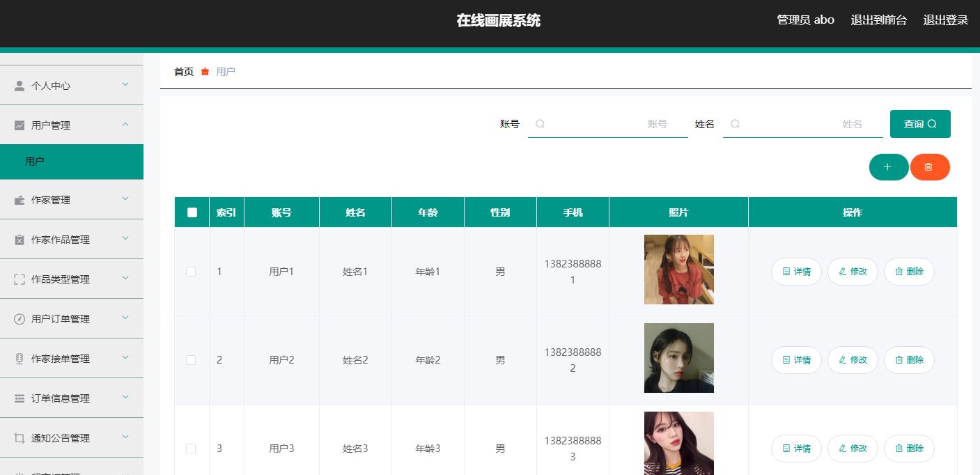Screen dimensions: 980x475
Task: Open the 用户订单管理 sidebar menu
Action: pos(72,319)
